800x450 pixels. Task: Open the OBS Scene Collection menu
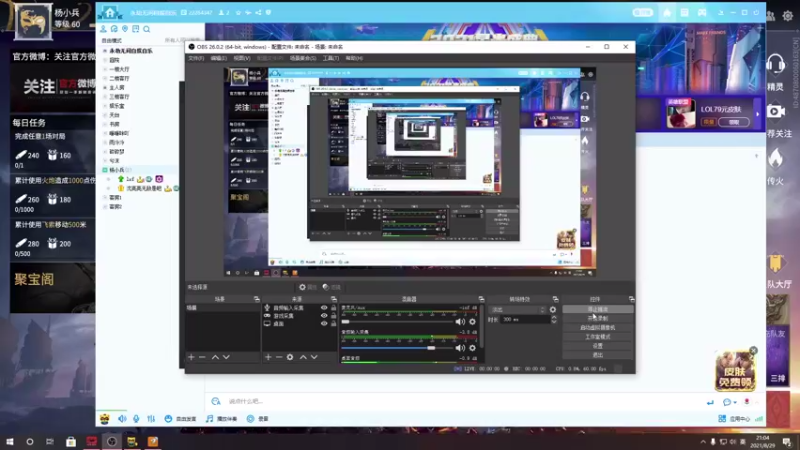click(303, 58)
